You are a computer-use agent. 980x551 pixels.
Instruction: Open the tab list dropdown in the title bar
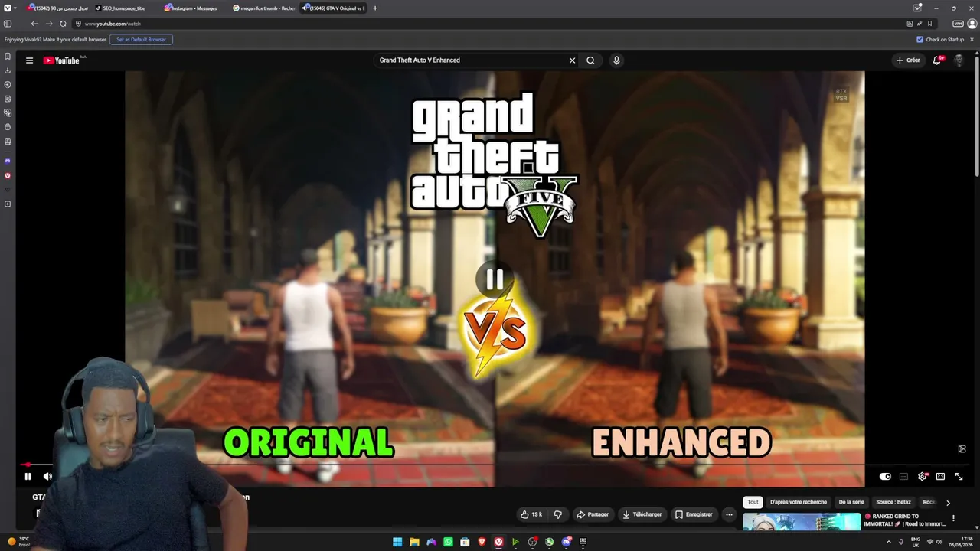coord(917,8)
